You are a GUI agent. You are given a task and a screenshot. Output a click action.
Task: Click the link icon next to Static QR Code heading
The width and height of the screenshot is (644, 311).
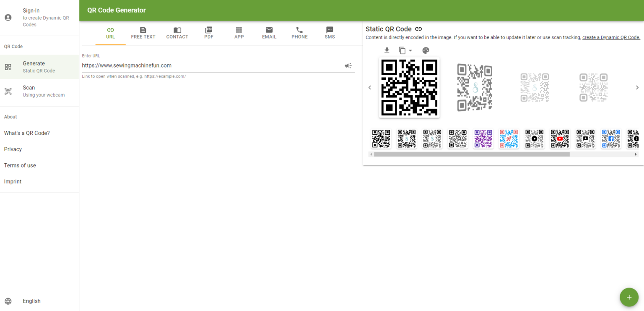pyautogui.click(x=418, y=29)
